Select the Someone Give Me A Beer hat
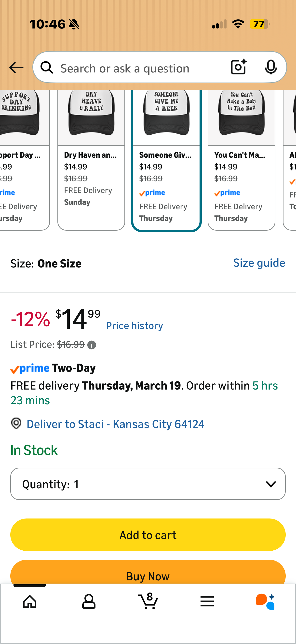Image resolution: width=296 pixels, height=644 pixels. click(x=166, y=160)
